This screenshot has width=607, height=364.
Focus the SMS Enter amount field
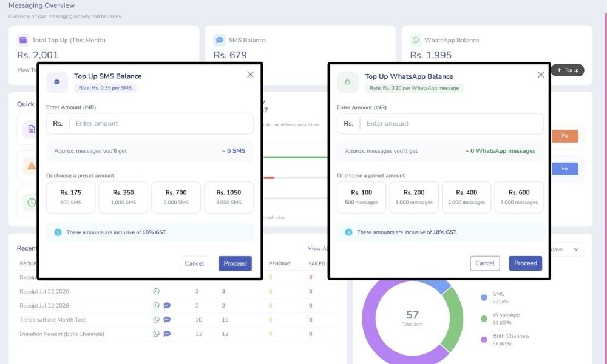coord(150,124)
